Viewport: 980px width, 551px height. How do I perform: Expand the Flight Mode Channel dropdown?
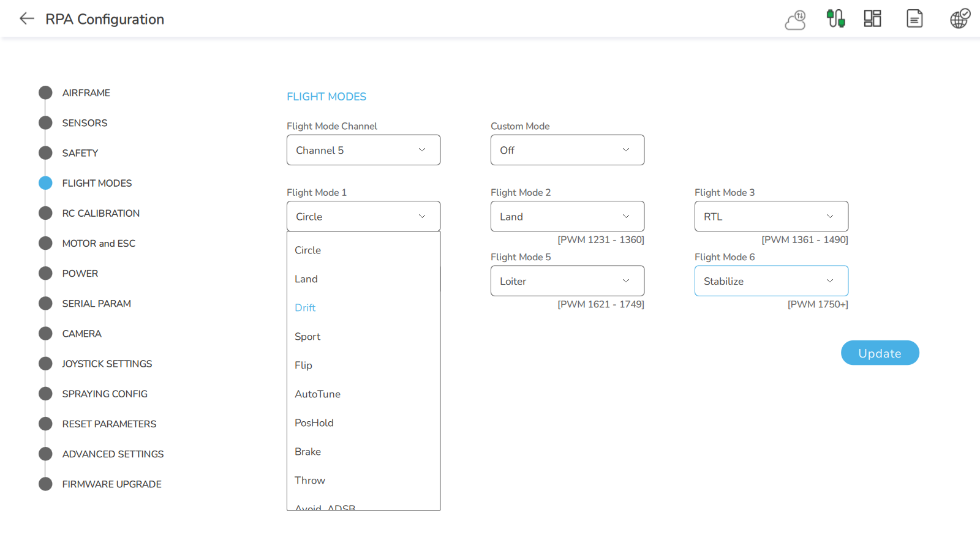tap(363, 151)
